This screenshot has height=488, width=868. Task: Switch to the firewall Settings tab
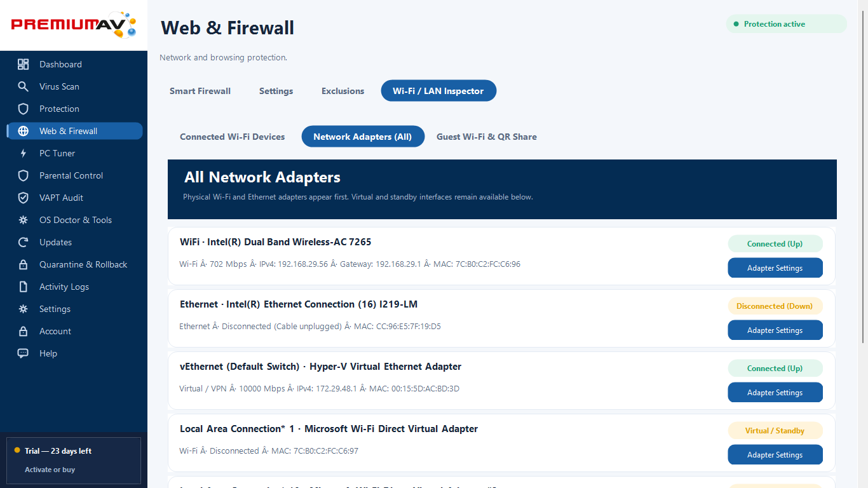click(276, 91)
